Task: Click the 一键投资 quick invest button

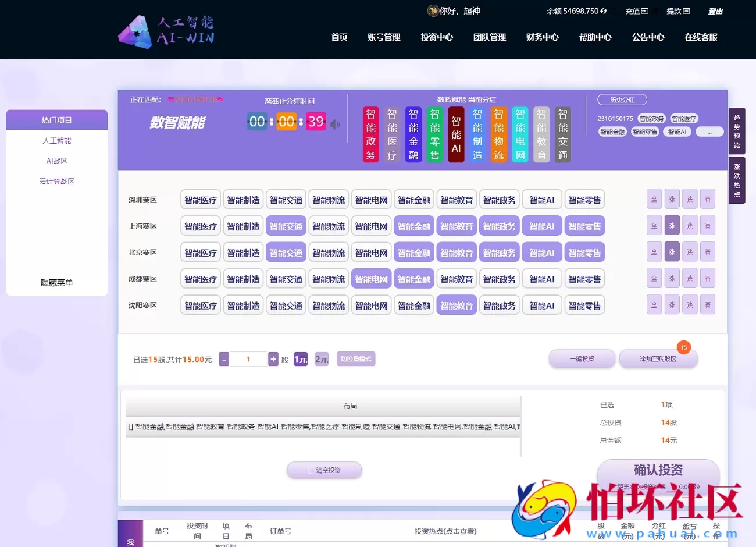Action: tap(582, 358)
